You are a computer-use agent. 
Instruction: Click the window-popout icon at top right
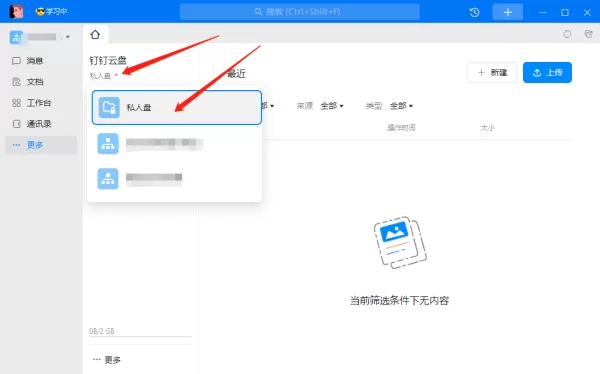click(588, 34)
